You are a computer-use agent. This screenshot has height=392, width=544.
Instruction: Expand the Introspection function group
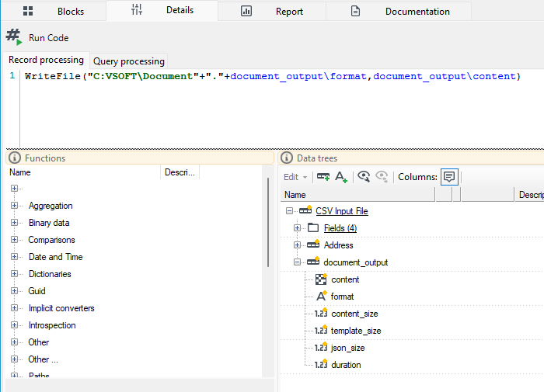pyautogui.click(x=14, y=324)
